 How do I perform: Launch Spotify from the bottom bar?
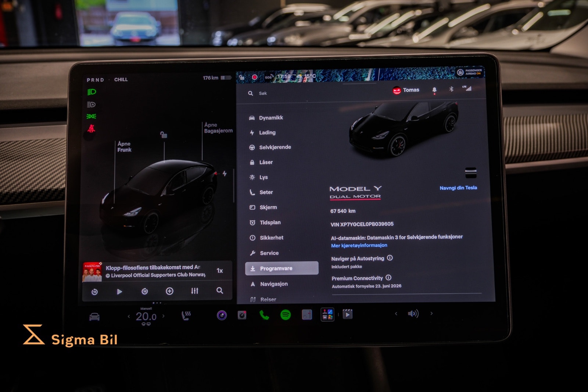[x=286, y=315]
